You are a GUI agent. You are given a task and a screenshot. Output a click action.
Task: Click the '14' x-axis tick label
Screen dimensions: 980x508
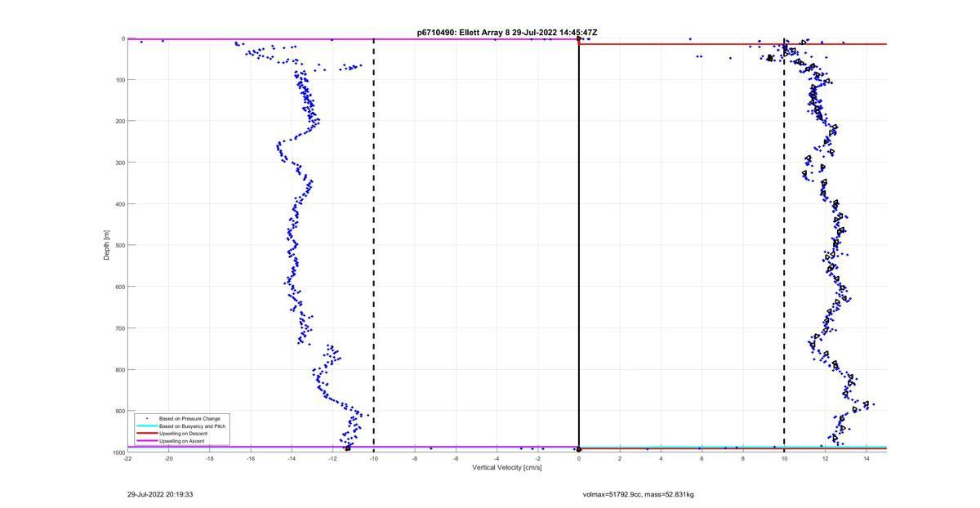tap(866, 458)
